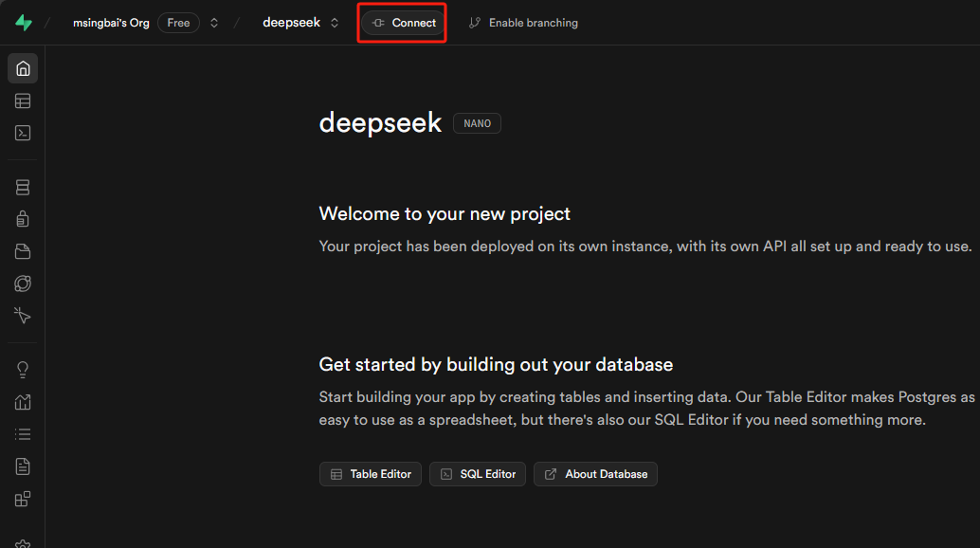Click the Supabase logo

[23, 23]
